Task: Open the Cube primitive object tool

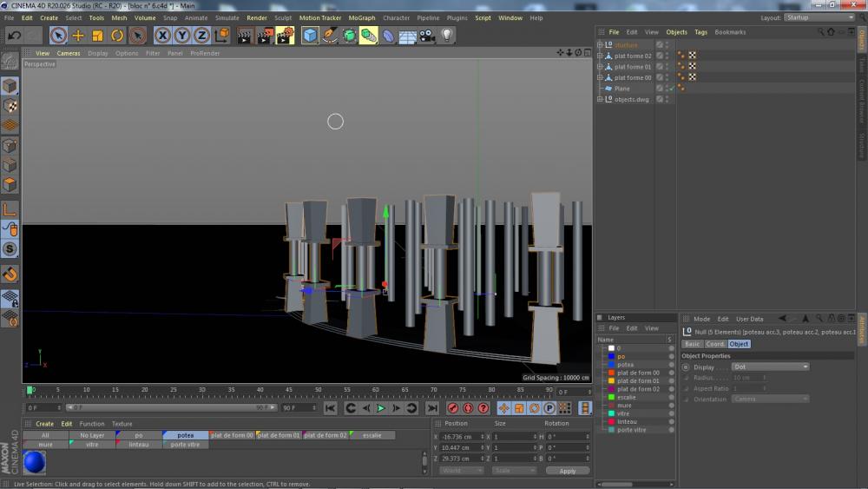Action: [310, 36]
